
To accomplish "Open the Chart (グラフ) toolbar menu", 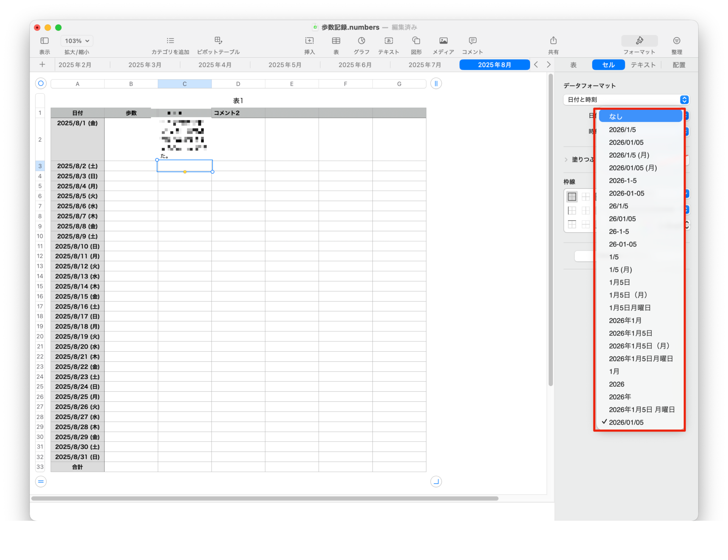I will [x=361, y=41].
